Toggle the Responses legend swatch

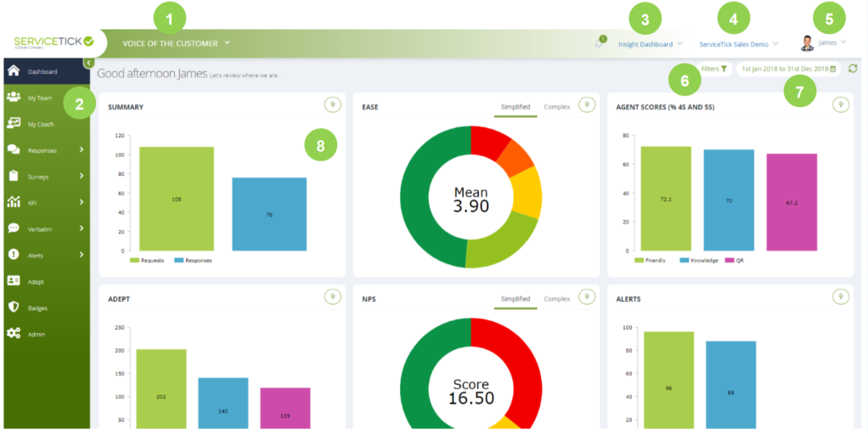pos(179,260)
